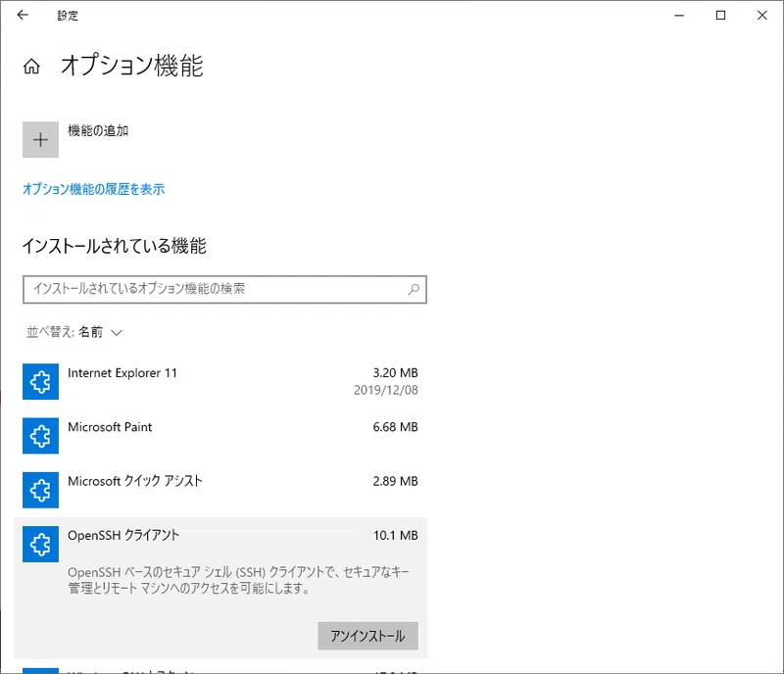Open the オプション機能の履歴を表示 link
This screenshot has height=674, width=784.
pyautogui.click(x=93, y=189)
